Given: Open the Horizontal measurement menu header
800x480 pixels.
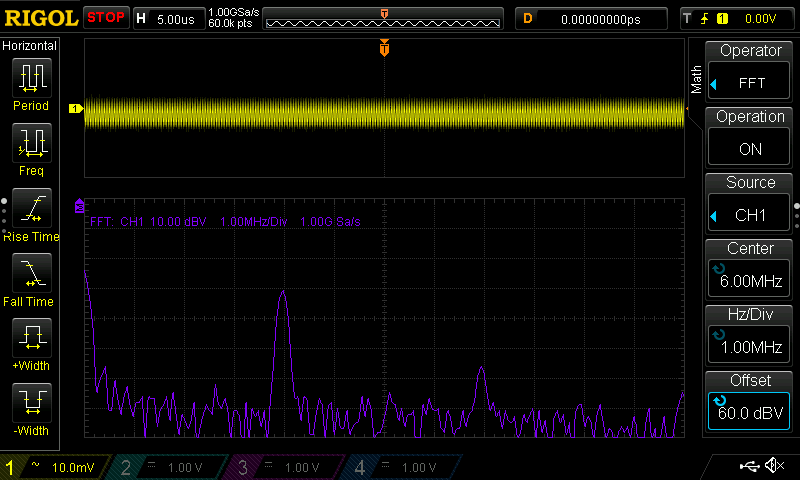Looking at the screenshot, I should pos(30,46).
